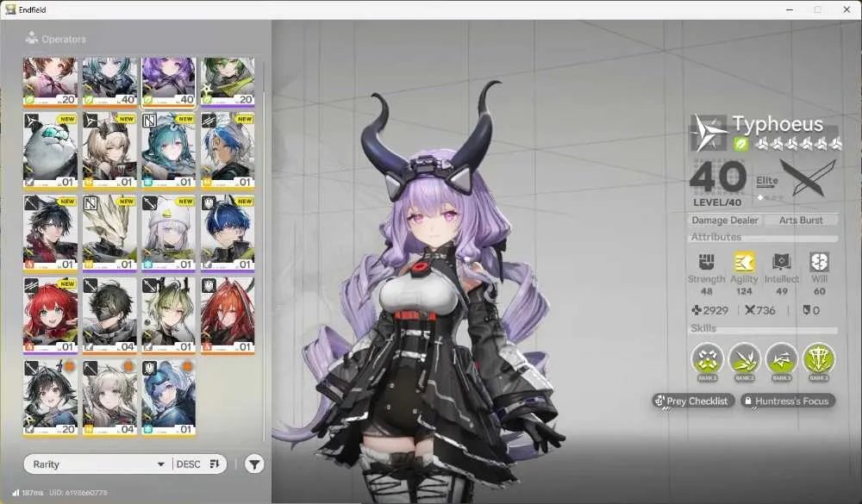Viewport: 862px width, 504px height.
Task: Select the purple-haired operator portrait at level 40
Action: coord(169,81)
